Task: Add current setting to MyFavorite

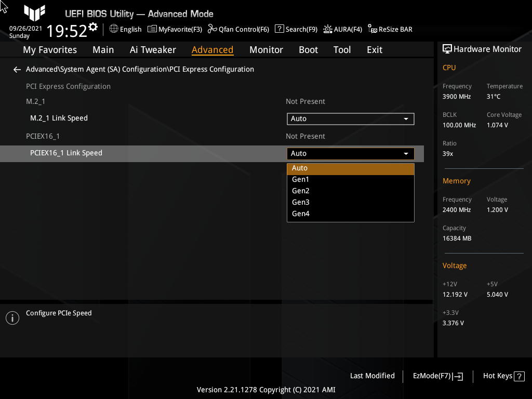Action: pyautogui.click(x=175, y=29)
